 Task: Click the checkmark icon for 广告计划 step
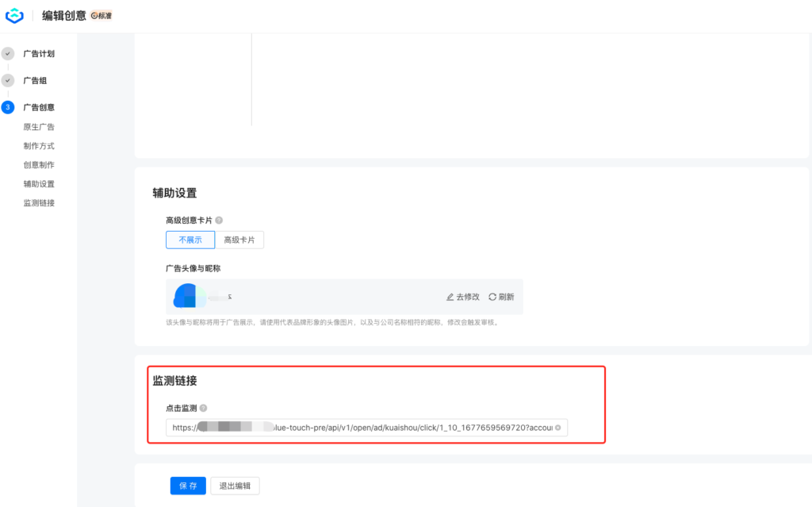8,54
